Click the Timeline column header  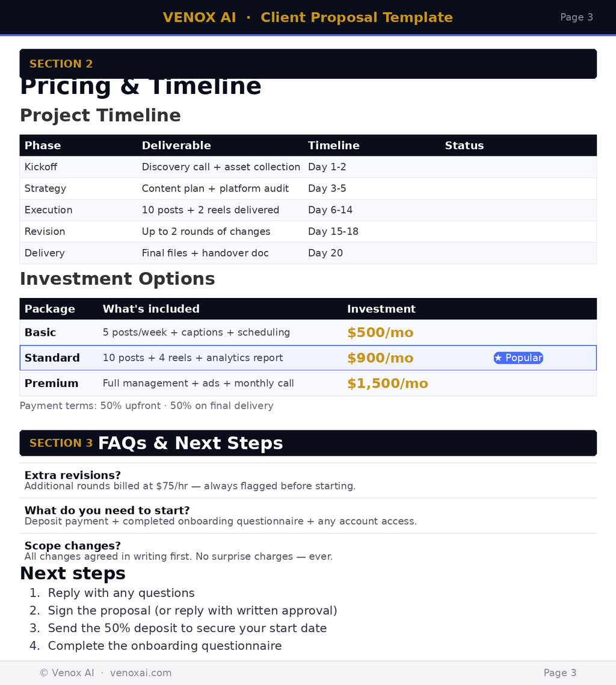[x=333, y=146]
